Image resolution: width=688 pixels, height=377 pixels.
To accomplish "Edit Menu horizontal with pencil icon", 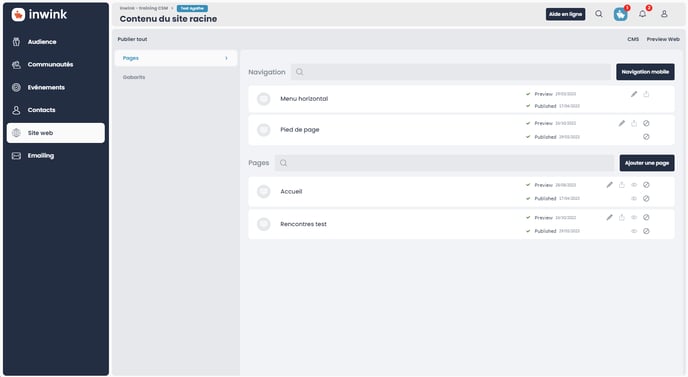I will click(634, 94).
